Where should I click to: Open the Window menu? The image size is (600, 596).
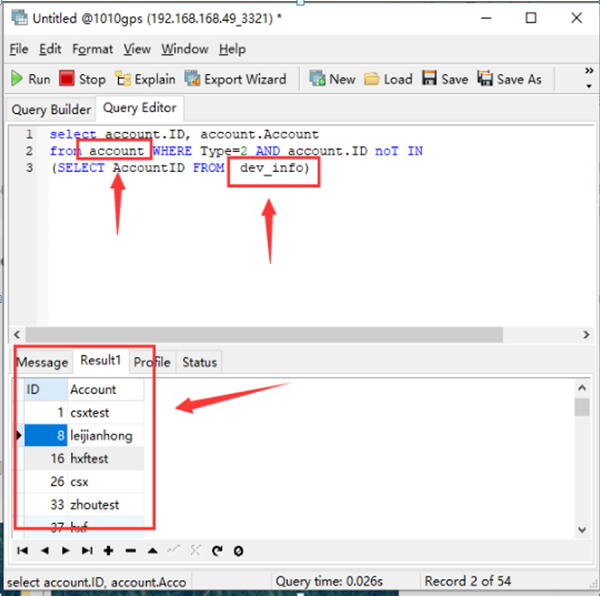click(185, 49)
